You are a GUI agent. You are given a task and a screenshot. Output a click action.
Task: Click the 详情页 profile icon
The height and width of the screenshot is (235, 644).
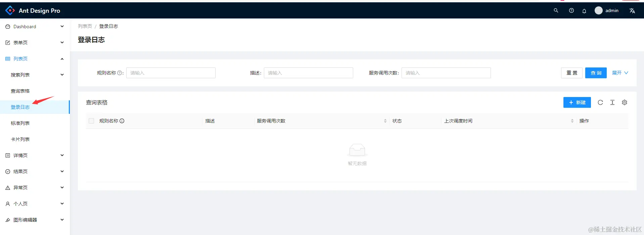pyautogui.click(x=8, y=155)
